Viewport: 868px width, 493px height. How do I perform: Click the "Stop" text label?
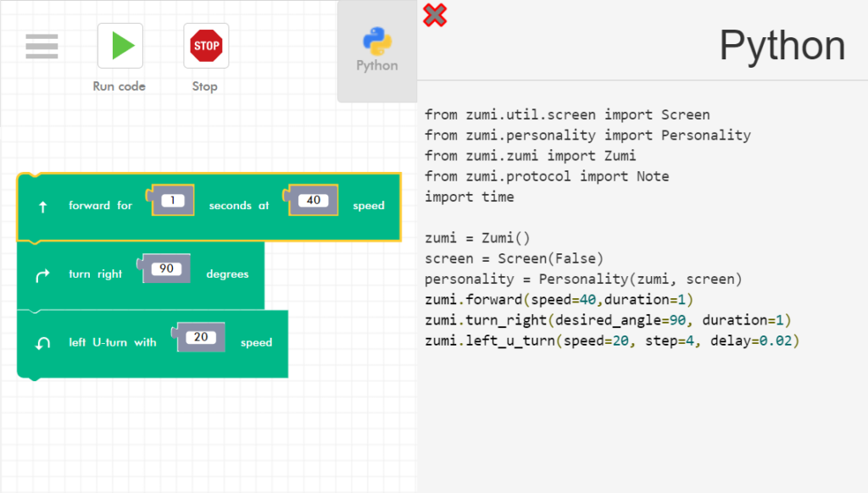tap(205, 86)
